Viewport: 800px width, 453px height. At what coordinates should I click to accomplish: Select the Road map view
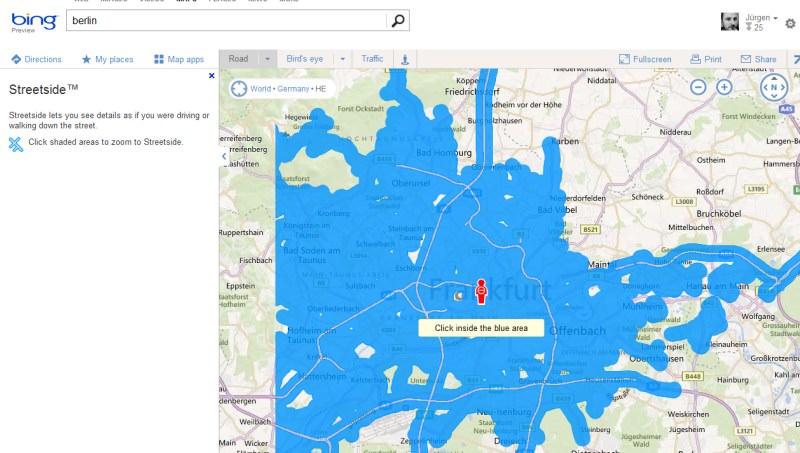(238, 59)
